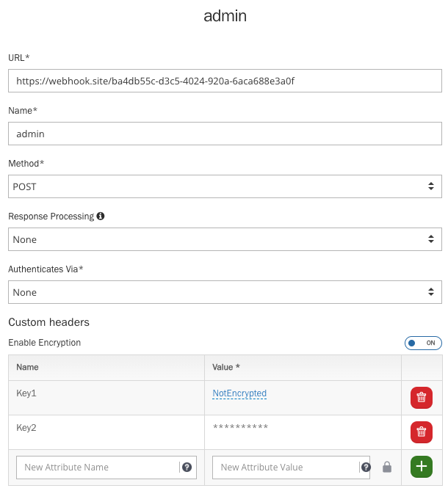
Task: Expand the Response Processing dropdown
Action: (x=225, y=239)
